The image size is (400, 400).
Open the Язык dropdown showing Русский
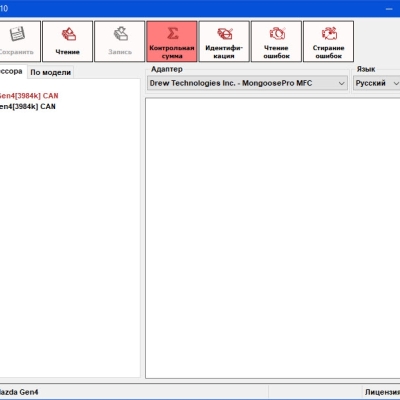(x=377, y=83)
